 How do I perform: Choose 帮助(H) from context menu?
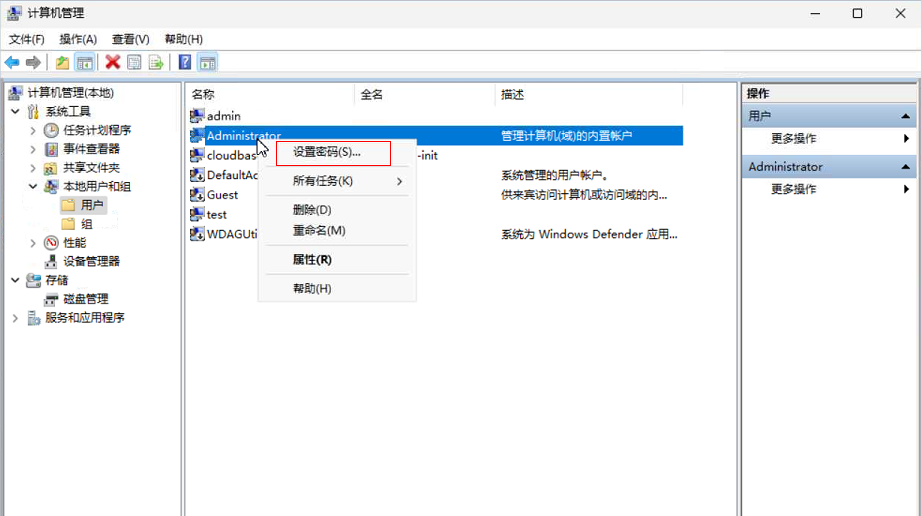(337, 289)
